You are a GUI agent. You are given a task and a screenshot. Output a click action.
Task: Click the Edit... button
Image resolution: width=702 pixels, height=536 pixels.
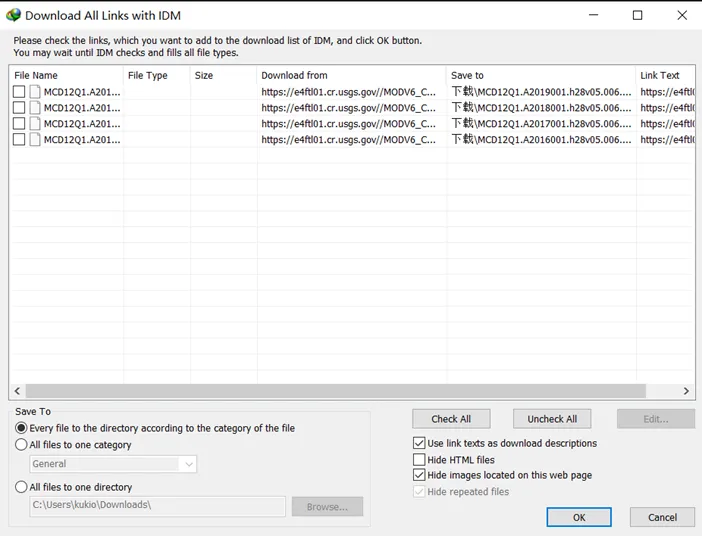point(656,419)
